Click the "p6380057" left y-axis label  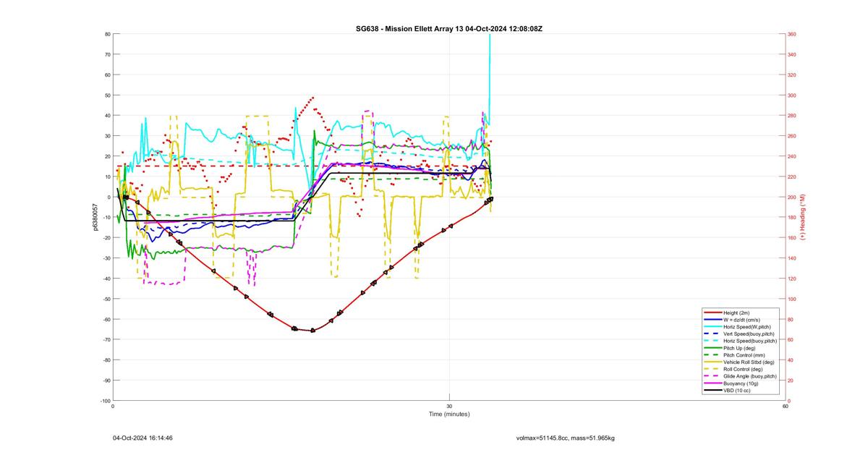95,217
